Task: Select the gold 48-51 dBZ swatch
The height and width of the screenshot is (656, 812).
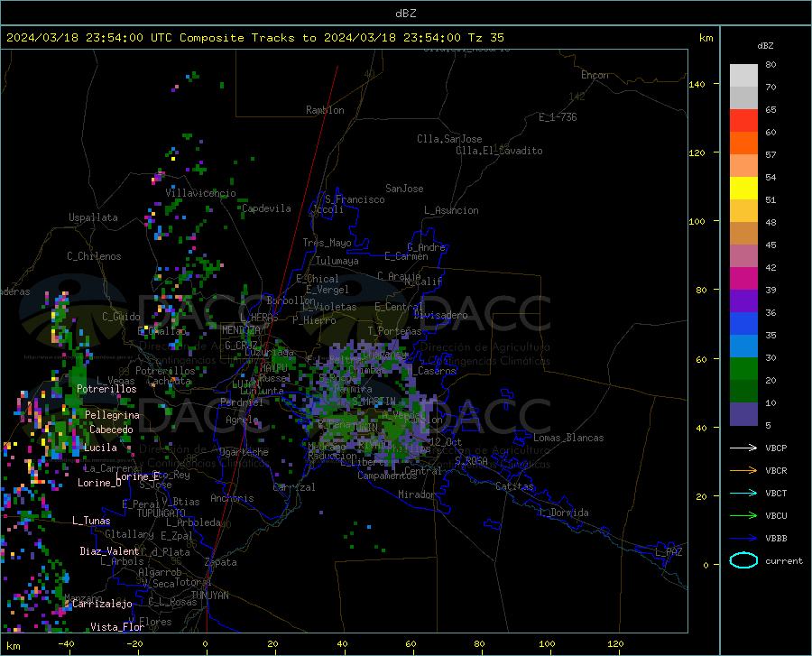Action: click(743, 211)
